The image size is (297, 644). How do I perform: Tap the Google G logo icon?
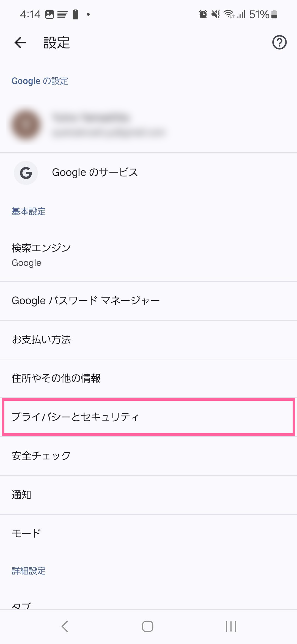pos(26,173)
